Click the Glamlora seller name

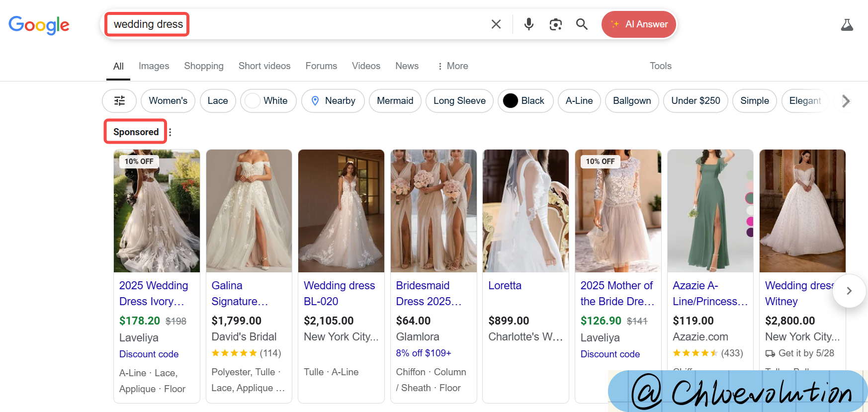point(418,336)
